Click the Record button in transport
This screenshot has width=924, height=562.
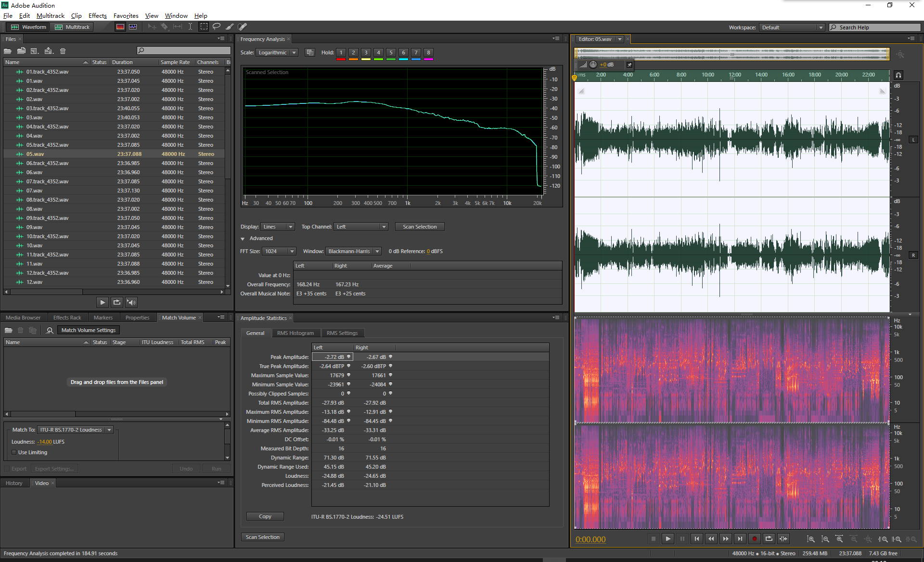tap(755, 539)
